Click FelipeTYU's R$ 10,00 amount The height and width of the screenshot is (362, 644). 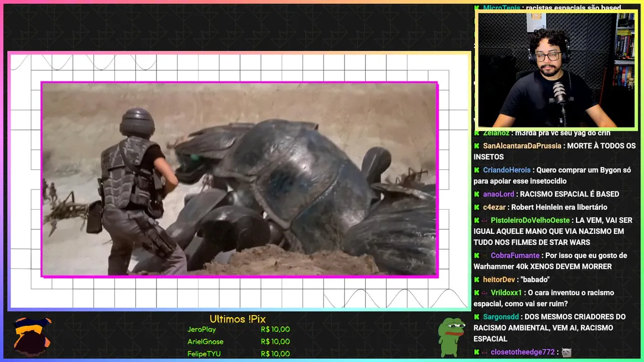275,353
